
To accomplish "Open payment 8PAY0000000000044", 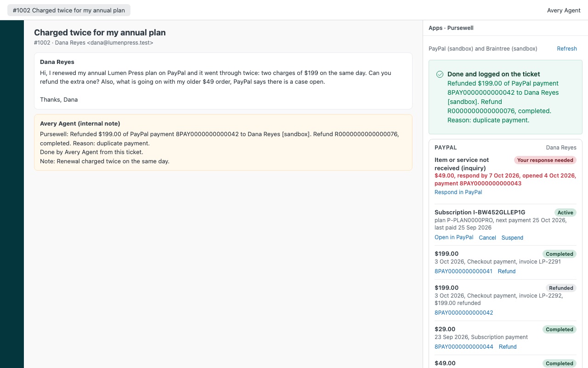I will coord(464,347).
